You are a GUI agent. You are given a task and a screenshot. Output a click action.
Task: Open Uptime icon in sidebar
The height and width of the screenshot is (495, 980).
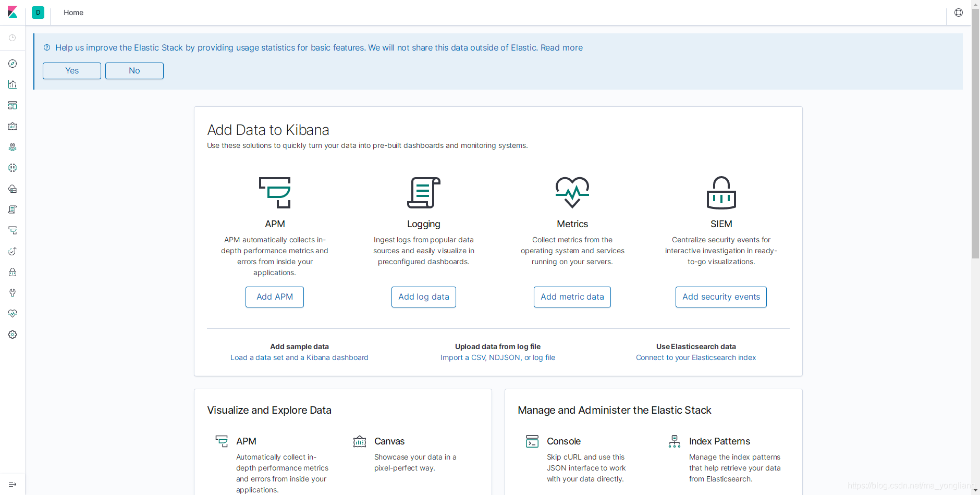[x=13, y=251]
